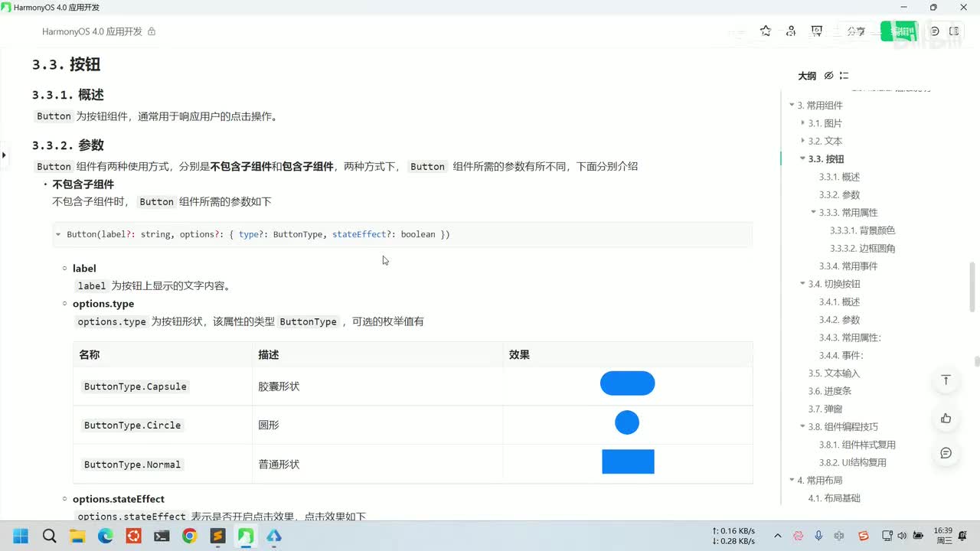
Task: Click the thumbs-up like floating button
Action: point(946,418)
